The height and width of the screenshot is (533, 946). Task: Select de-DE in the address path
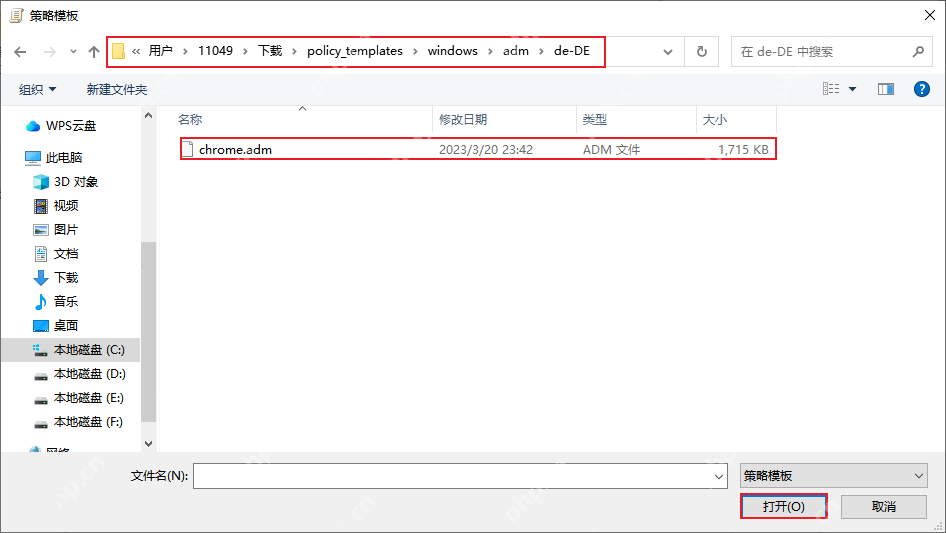pos(572,51)
